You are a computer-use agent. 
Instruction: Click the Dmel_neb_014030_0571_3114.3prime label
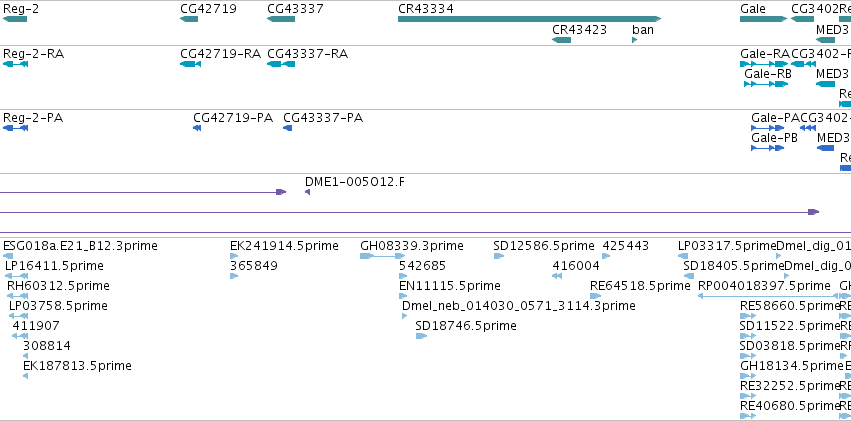pos(519,305)
